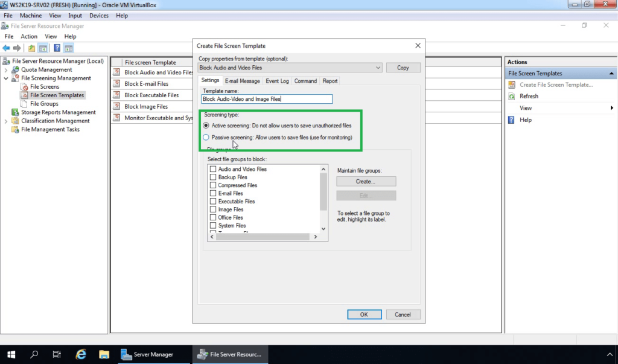Image resolution: width=618 pixels, height=364 pixels.
Task: Check E-mail Files checkbox
Action: [213, 193]
